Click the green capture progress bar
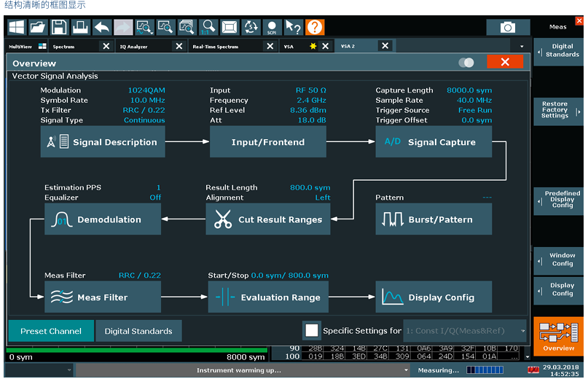This screenshot has width=588, height=379. [136, 350]
